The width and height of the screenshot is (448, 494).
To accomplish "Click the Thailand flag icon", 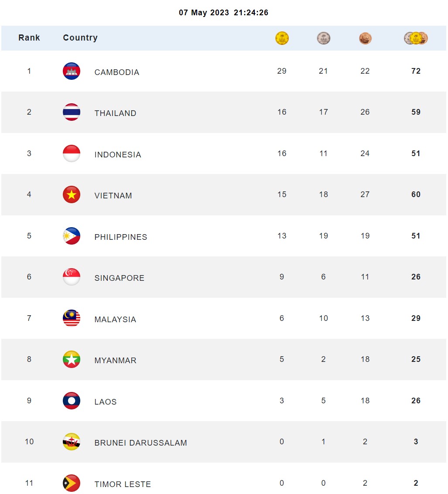I will pos(72,112).
